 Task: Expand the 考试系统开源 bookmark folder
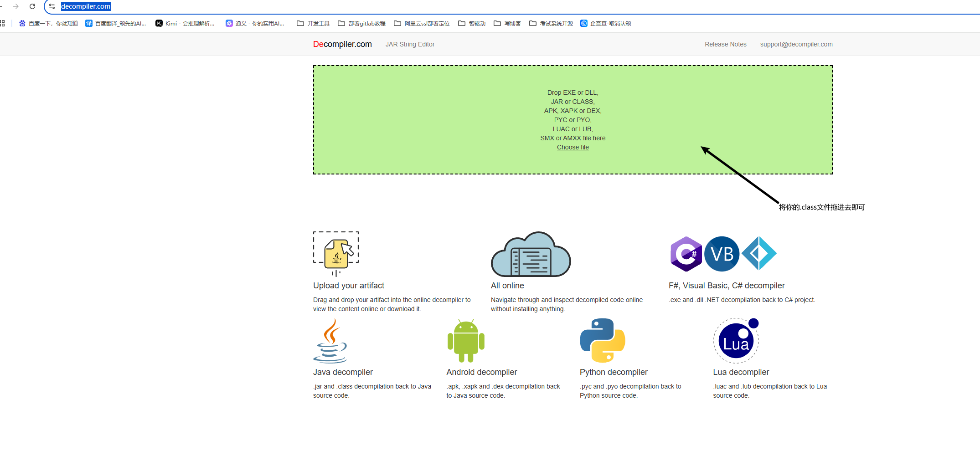click(x=551, y=23)
